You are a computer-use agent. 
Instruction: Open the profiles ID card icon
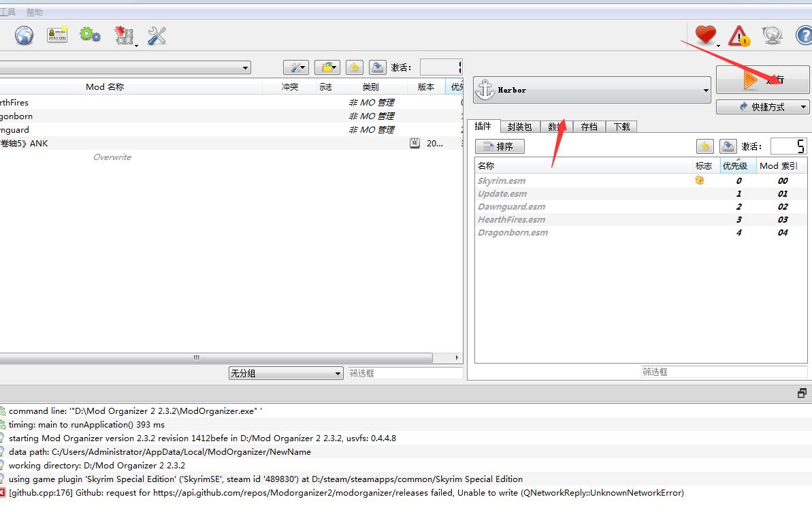pos(57,35)
